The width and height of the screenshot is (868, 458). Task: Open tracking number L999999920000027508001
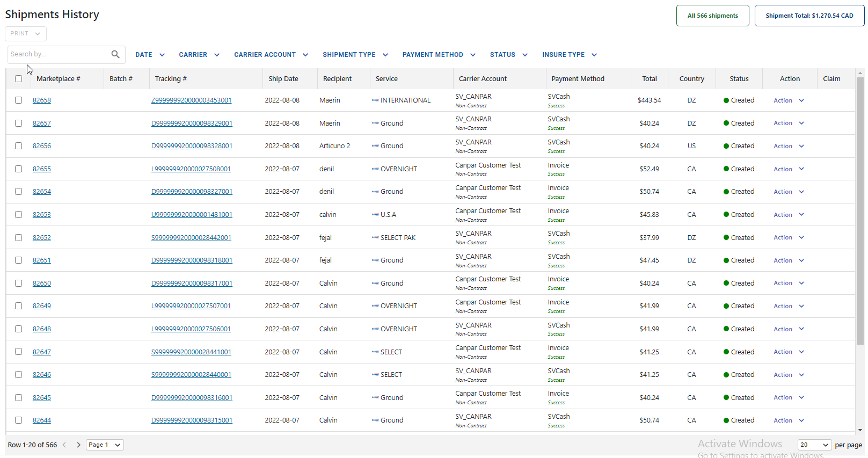click(191, 169)
